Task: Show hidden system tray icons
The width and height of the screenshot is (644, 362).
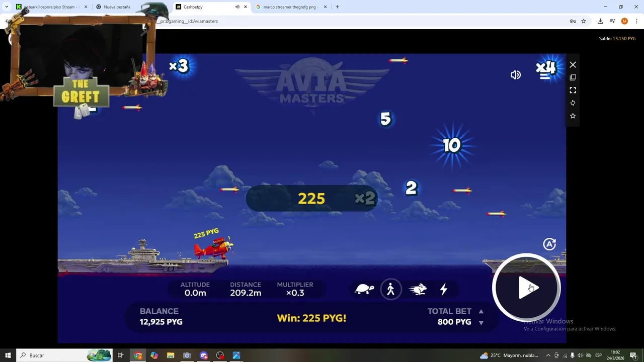Action: tap(548, 355)
